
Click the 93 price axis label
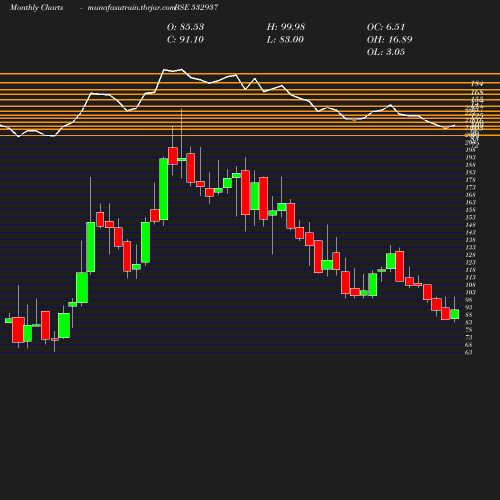[x=469, y=307]
